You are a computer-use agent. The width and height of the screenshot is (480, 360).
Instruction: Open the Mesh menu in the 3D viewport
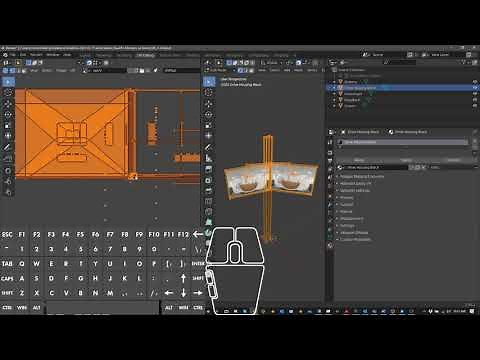coord(299,70)
